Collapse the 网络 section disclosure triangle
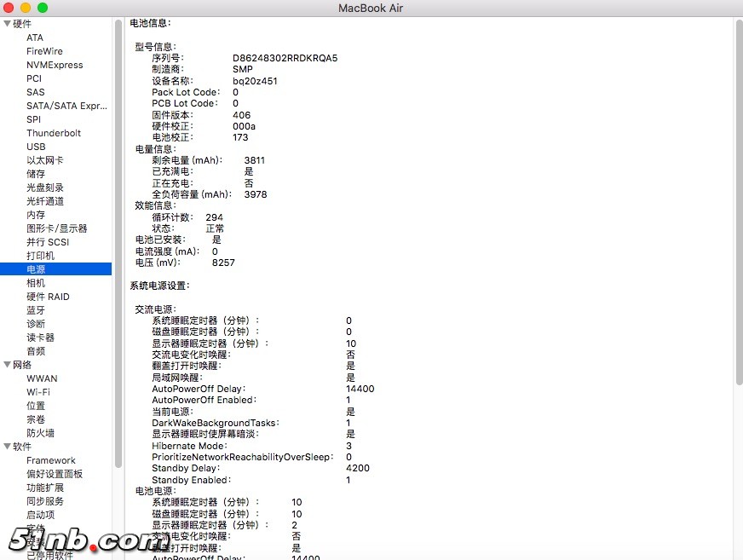 tap(8, 365)
